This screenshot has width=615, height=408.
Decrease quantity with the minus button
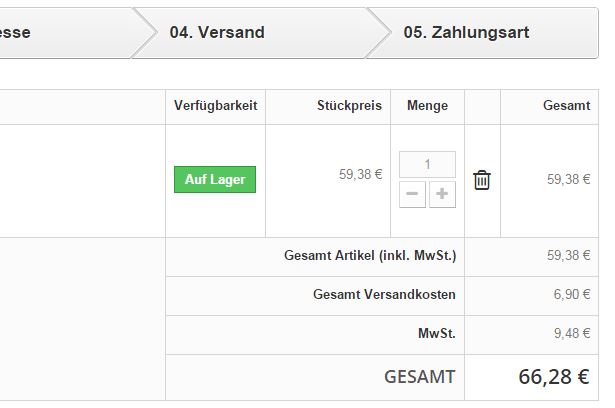(x=413, y=194)
